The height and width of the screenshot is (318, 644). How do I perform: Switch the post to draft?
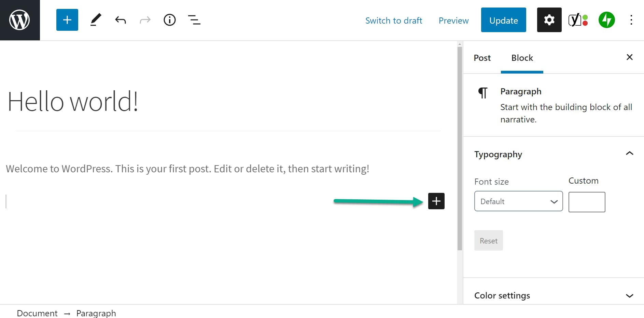click(x=394, y=21)
